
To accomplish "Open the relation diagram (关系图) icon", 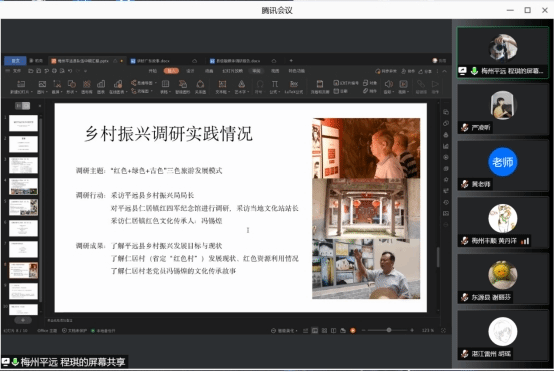I will (x=200, y=84).
